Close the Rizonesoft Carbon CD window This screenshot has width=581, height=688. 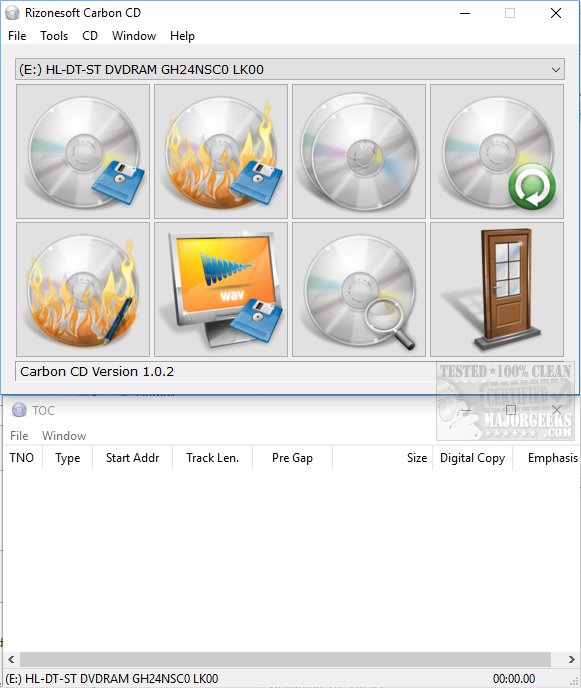[x=556, y=13]
